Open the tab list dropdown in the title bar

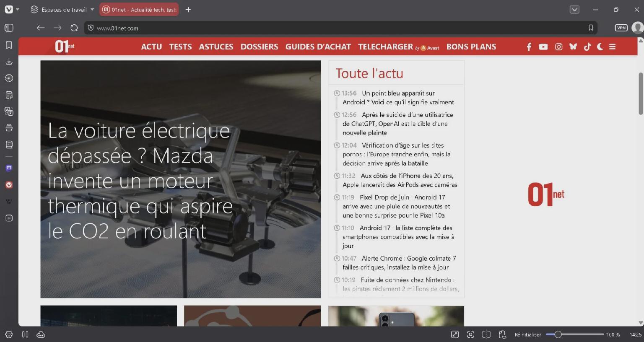click(574, 9)
